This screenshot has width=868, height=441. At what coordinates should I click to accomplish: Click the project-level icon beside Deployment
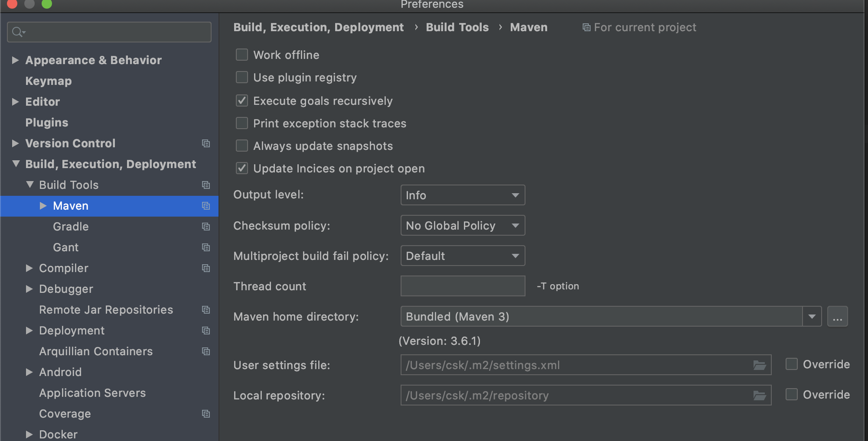pos(206,331)
